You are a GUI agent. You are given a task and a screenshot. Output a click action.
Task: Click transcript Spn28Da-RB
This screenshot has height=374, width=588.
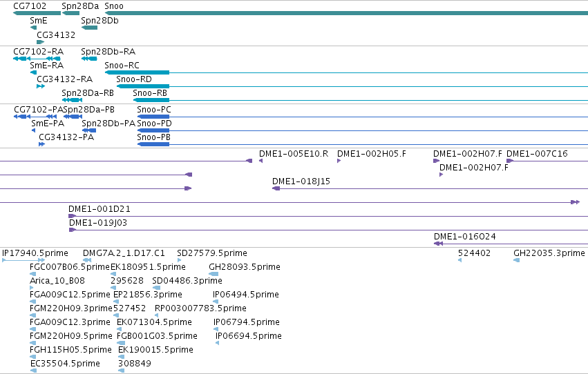click(72, 100)
